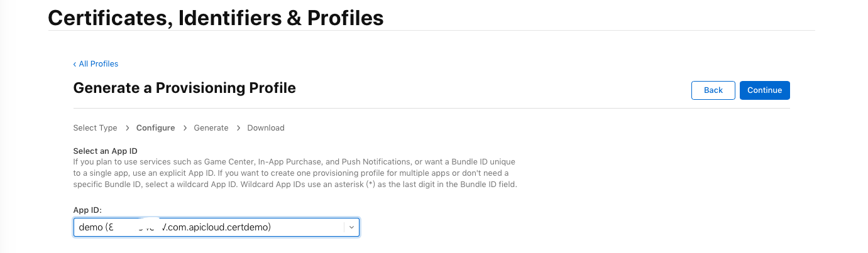The width and height of the screenshot is (868, 253).
Task: Click the back chevron beside All Profiles
Action: pyautogui.click(x=75, y=64)
